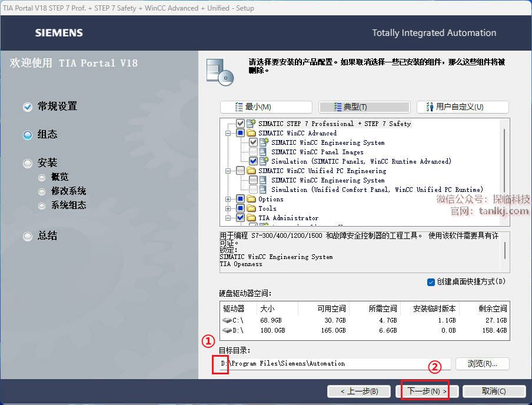This screenshot has height=405, width=532.
Task: Collapse the WinCC Unified PC Engineering node
Action: pos(228,171)
